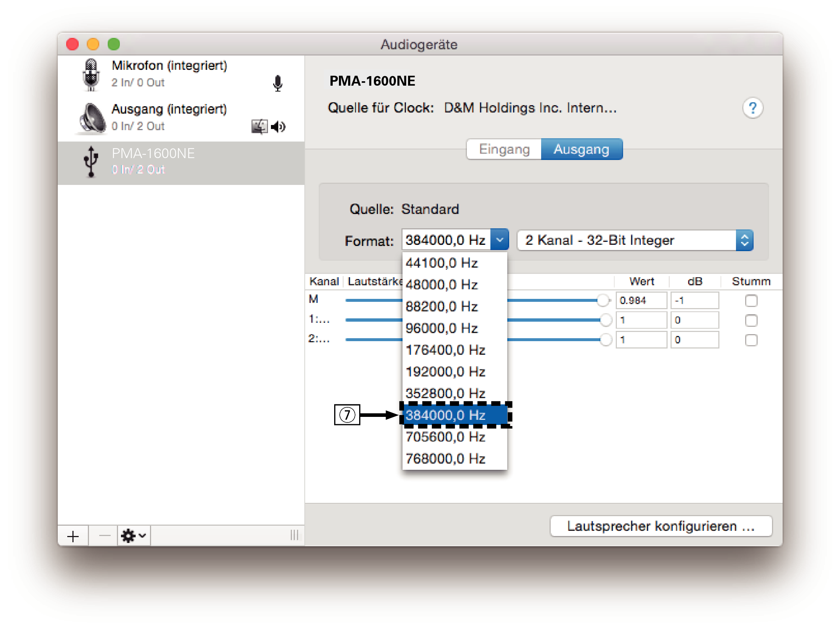This screenshot has height=629, width=840.
Task: Toggle Stumm checkbox for channel 1
Action: click(x=751, y=320)
